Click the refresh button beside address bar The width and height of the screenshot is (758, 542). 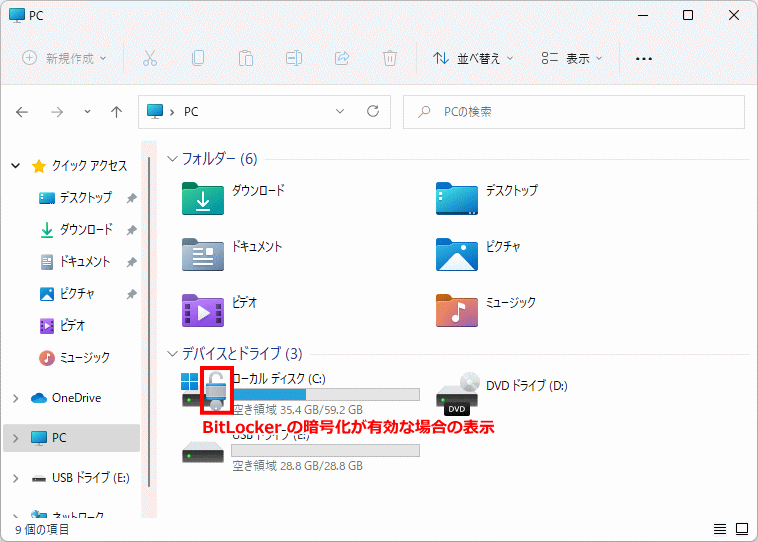point(372,112)
